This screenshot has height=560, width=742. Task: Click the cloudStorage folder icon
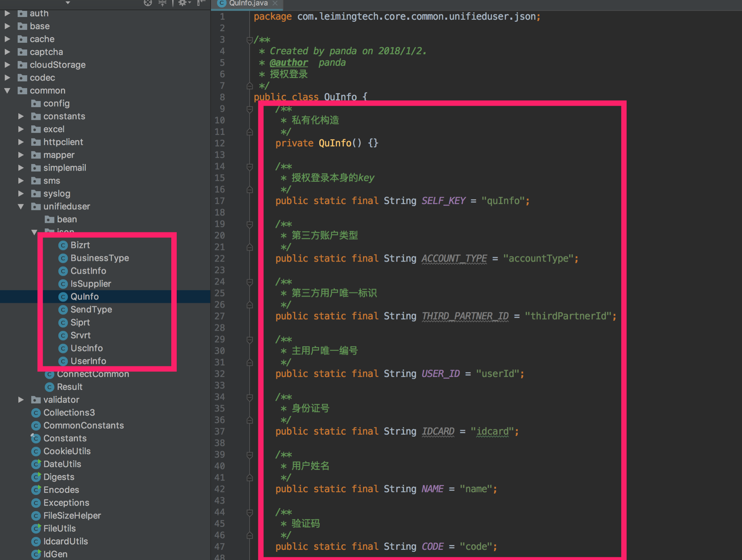click(x=22, y=65)
